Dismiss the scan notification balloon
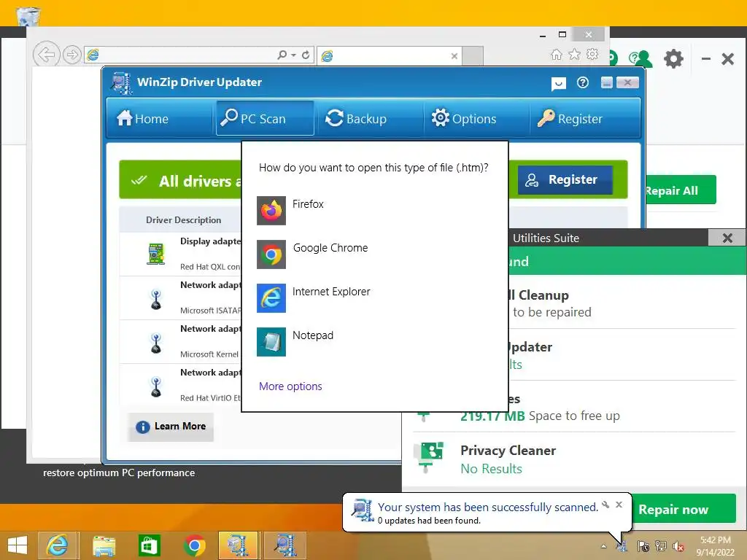The height and width of the screenshot is (560, 747). pos(619,505)
